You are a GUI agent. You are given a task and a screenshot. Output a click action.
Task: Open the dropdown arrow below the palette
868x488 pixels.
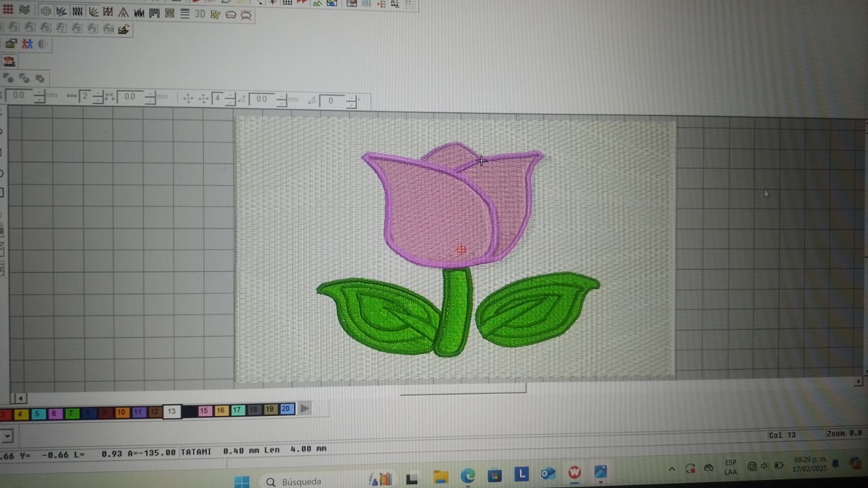7,436
